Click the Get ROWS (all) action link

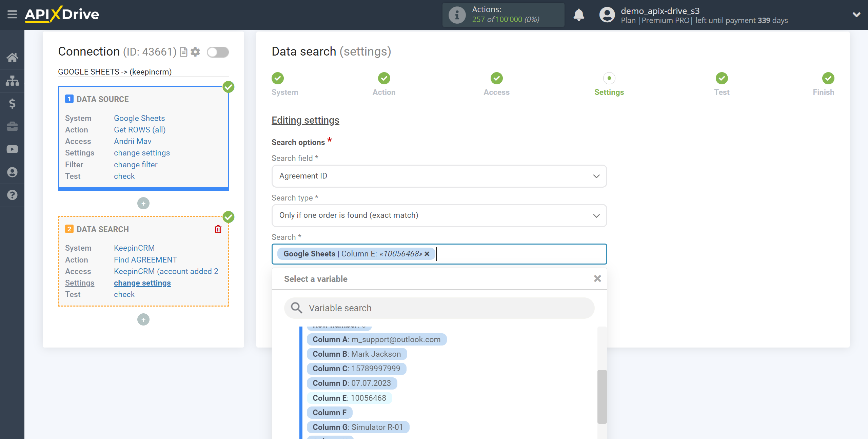pyautogui.click(x=140, y=130)
